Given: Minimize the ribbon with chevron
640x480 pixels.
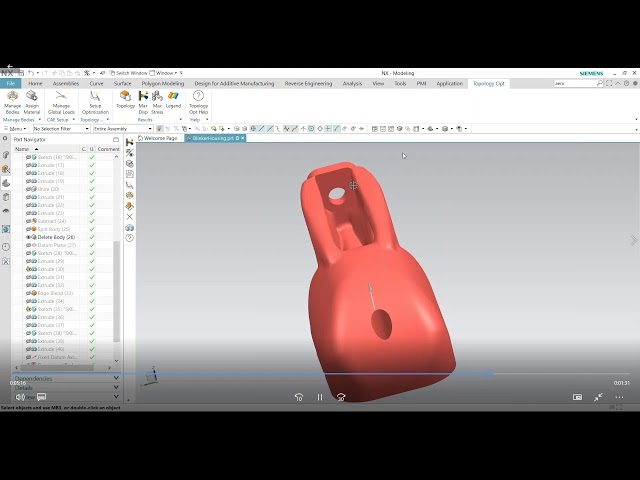Looking at the screenshot, I should 618,83.
